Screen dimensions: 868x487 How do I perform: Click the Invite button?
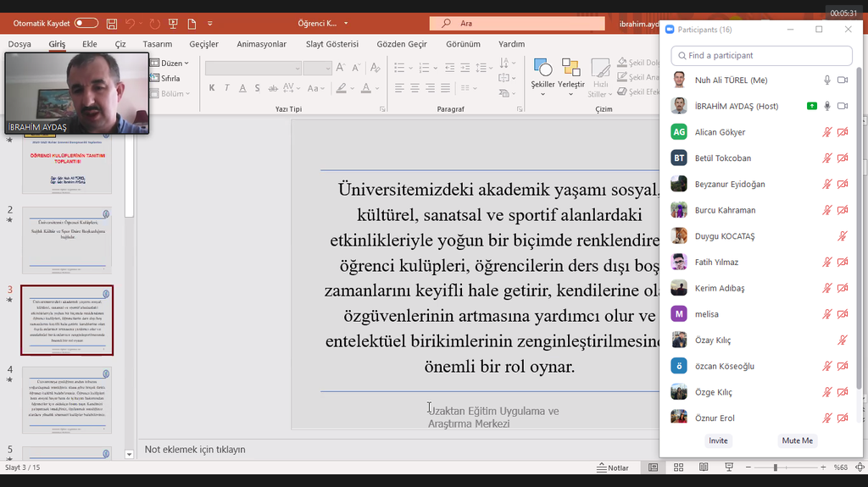[x=718, y=440]
